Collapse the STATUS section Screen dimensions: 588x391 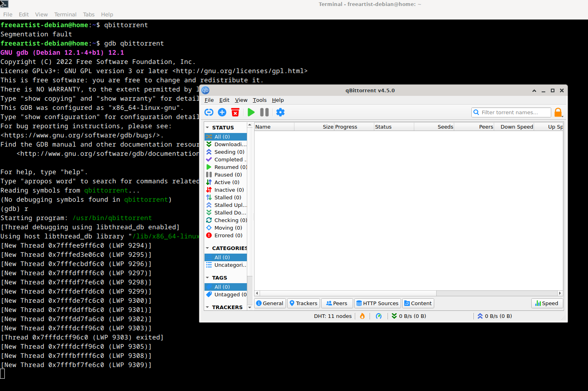tap(207, 127)
